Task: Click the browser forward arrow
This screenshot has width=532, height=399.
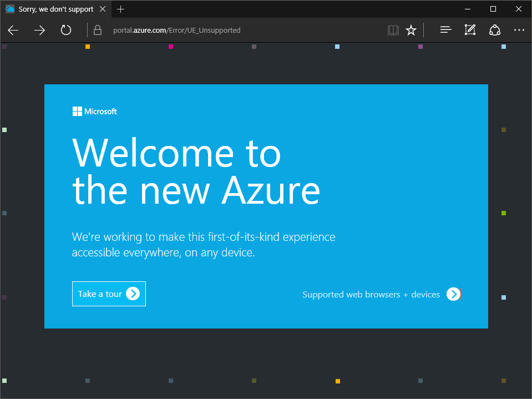Action: pyautogui.click(x=39, y=30)
